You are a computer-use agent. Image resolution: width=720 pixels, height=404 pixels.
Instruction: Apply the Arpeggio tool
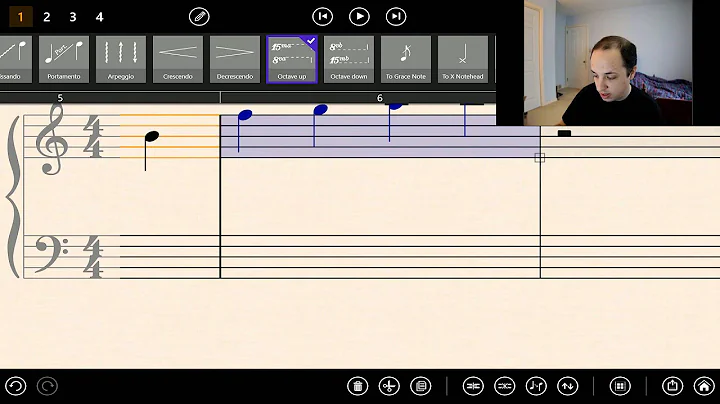121,60
